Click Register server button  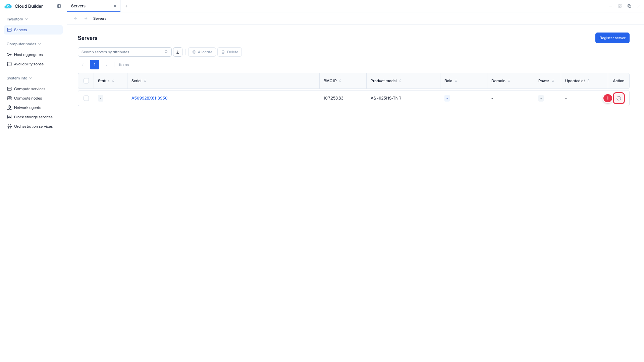pyautogui.click(x=612, y=38)
